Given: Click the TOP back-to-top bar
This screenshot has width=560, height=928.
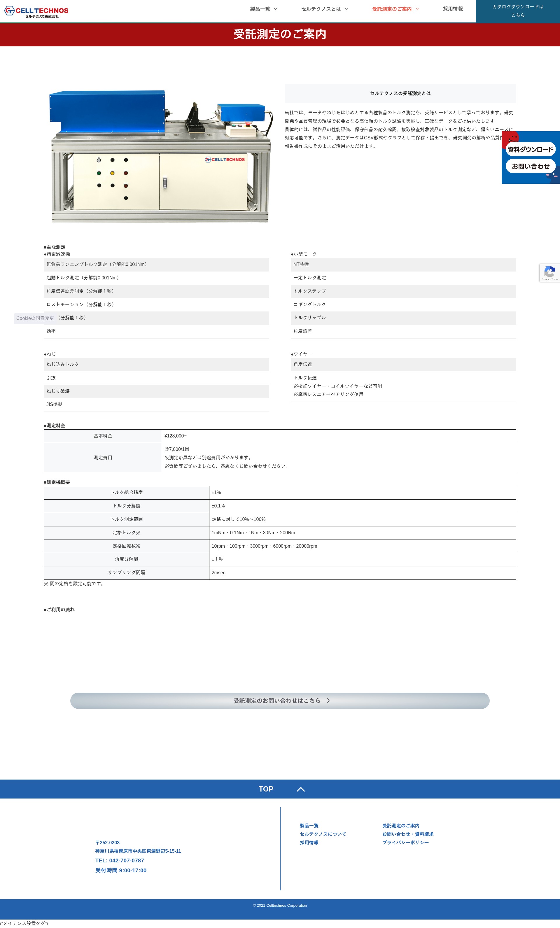Looking at the screenshot, I should pyautogui.click(x=280, y=789).
